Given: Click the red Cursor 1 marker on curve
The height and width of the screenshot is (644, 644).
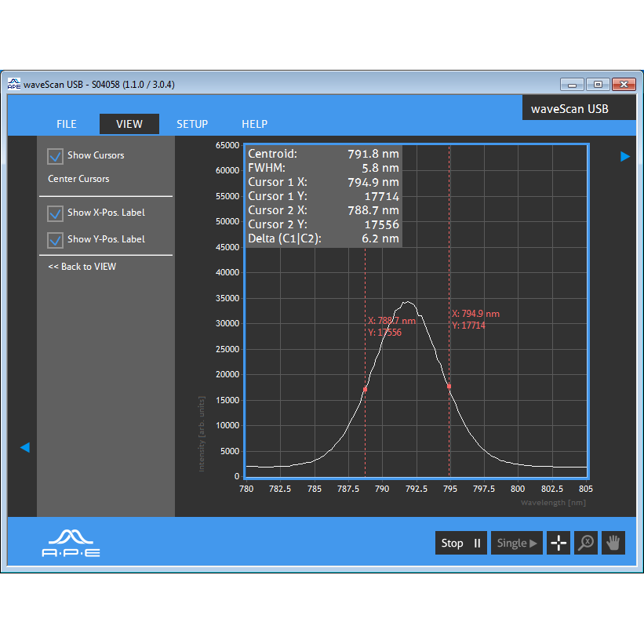Looking at the screenshot, I should click(449, 386).
